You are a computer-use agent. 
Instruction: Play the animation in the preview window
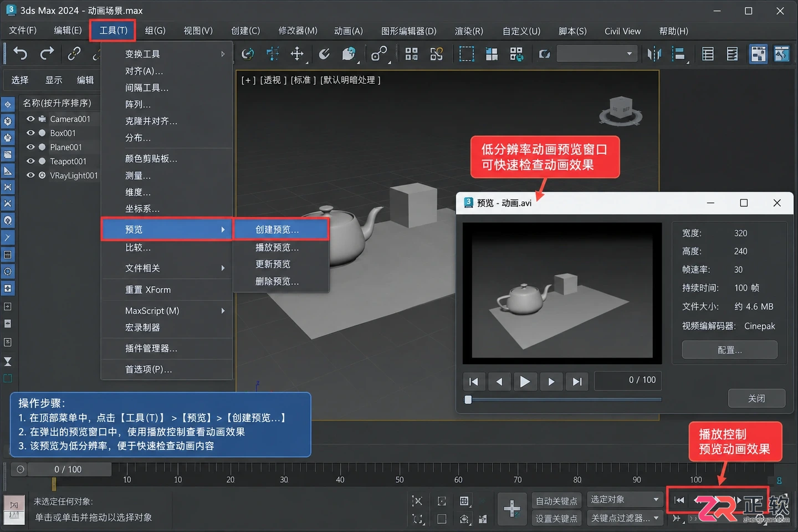(x=525, y=381)
